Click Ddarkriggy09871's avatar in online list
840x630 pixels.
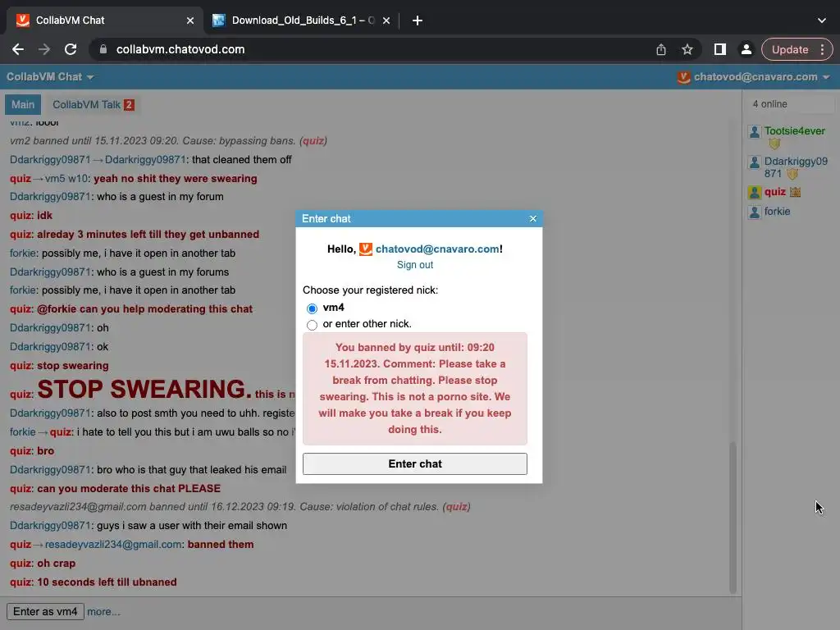[x=755, y=162]
